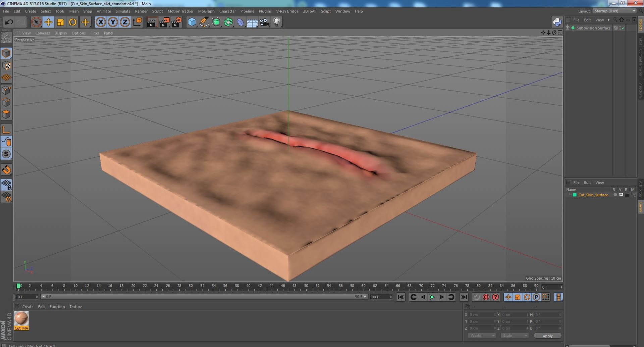Play the animation forward

point(432,297)
